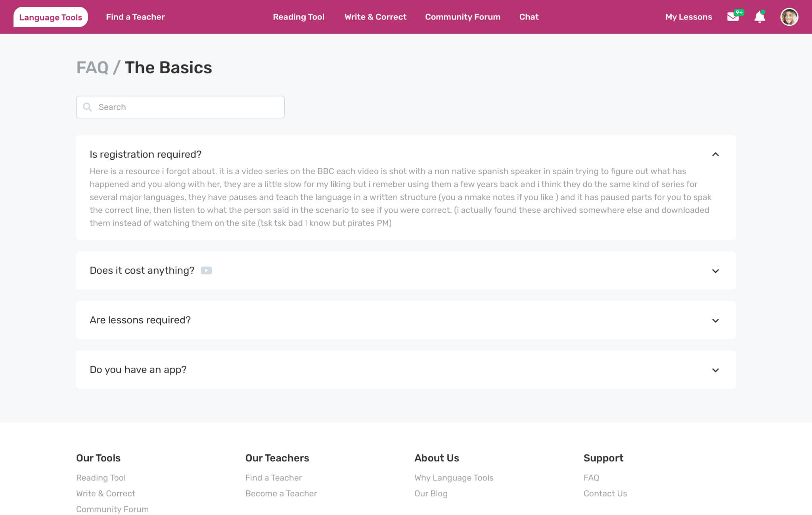Collapse the "Is registration required?" answer

coord(715,154)
